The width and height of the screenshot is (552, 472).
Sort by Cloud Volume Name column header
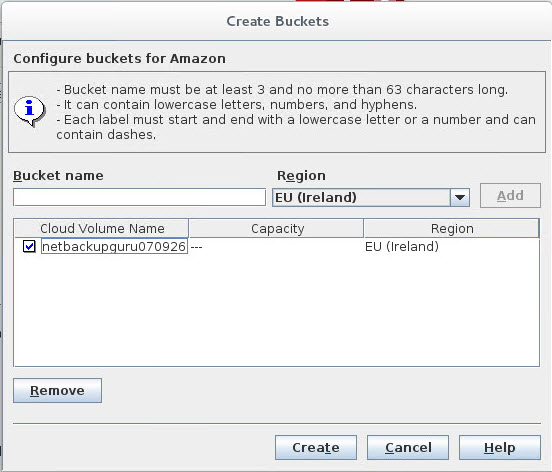(101, 228)
